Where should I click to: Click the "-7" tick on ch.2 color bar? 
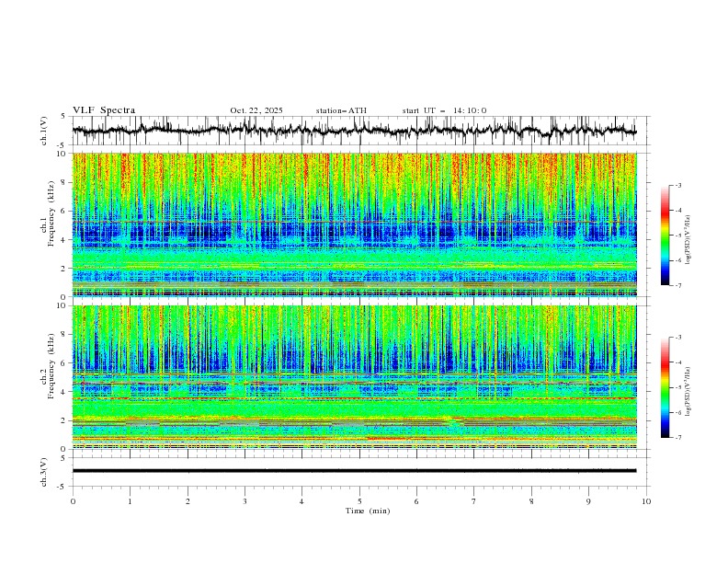678,438
